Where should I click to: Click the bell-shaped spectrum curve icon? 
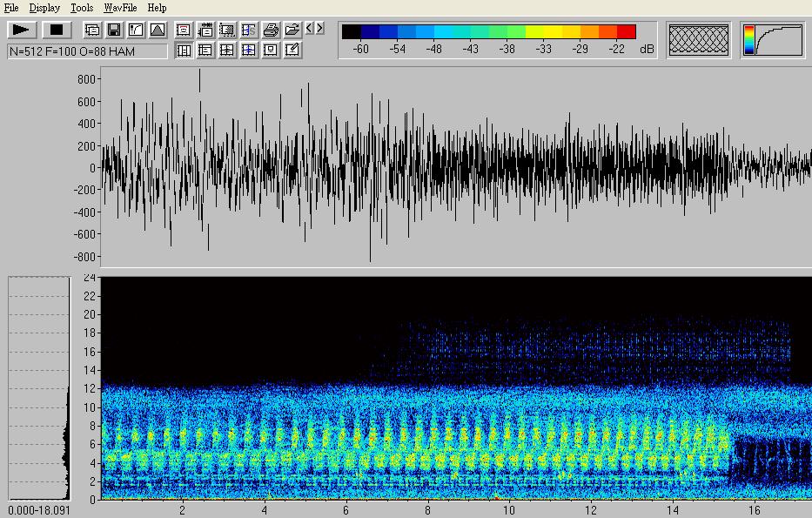tap(158, 30)
